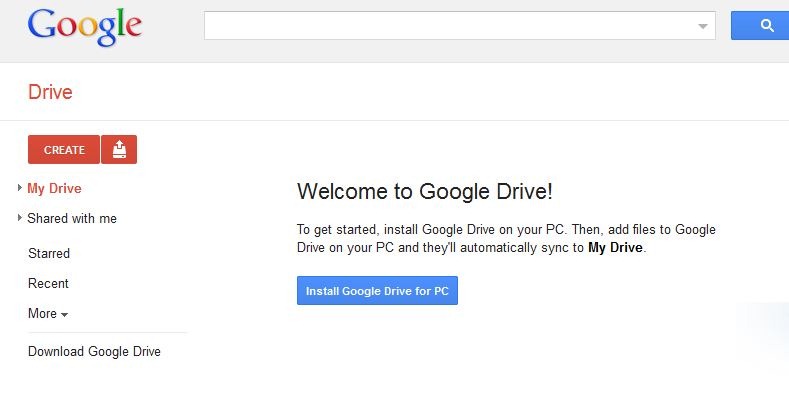Click the red Drive title

[50, 92]
